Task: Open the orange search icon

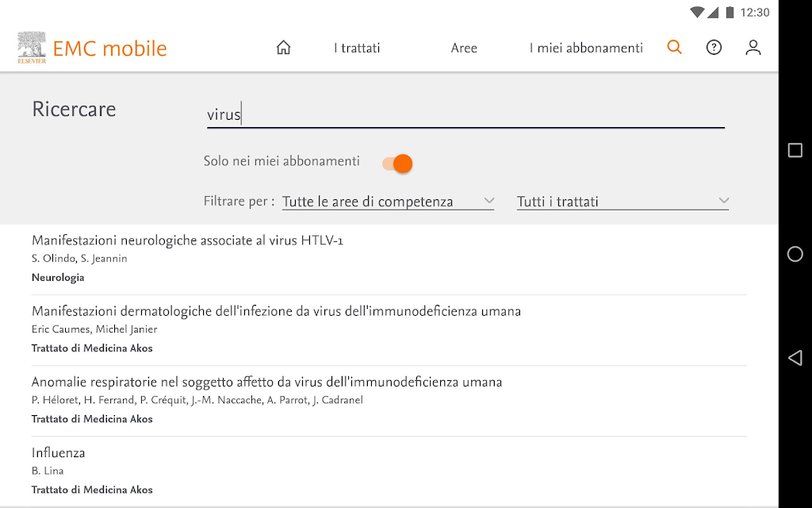Action: [x=674, y=47]
